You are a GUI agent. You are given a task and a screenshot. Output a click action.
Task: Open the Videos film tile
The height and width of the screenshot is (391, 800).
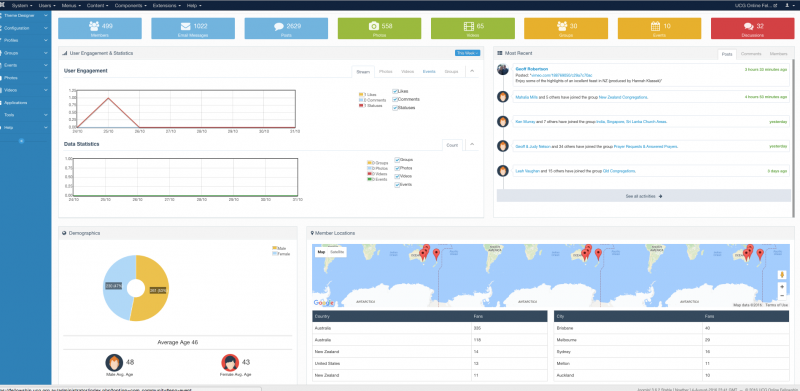pyautogui.click(x=472, y=29)
